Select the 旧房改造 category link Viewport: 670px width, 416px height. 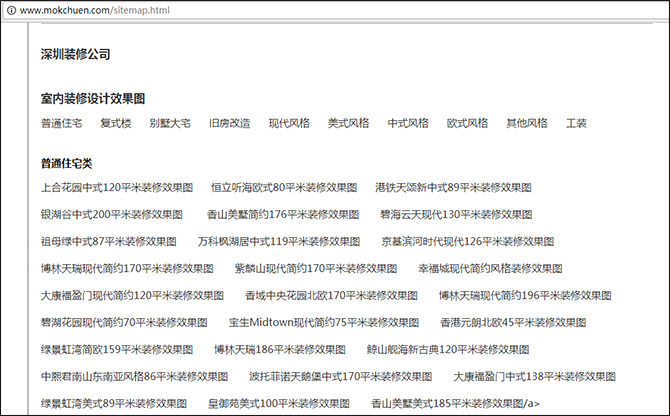click(229, 123)
